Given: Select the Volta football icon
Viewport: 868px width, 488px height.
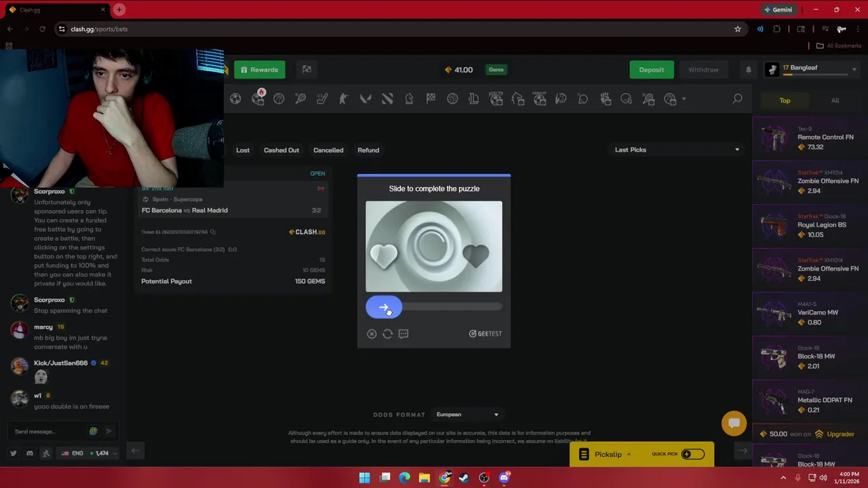Looking at the screenshot, I should pos(496,99).
